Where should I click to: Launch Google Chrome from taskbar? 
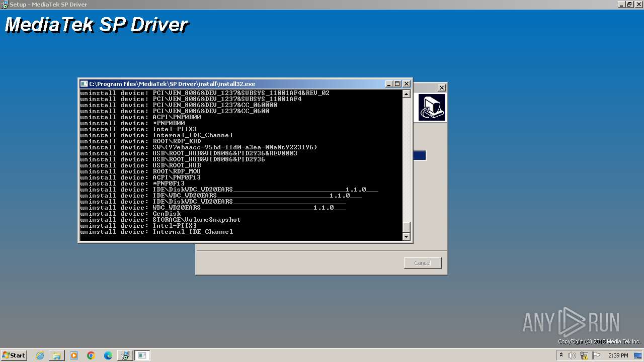pyautogui.click(x=91, y=355)
